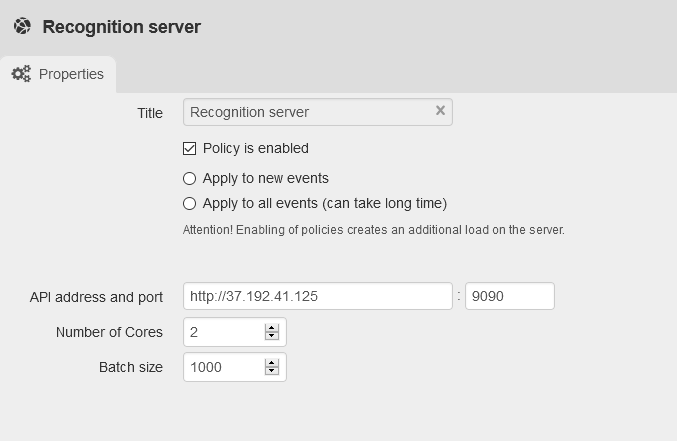Click the Policy is enabled label text
The width and height of the screenshot is (677, 441).
255,149
